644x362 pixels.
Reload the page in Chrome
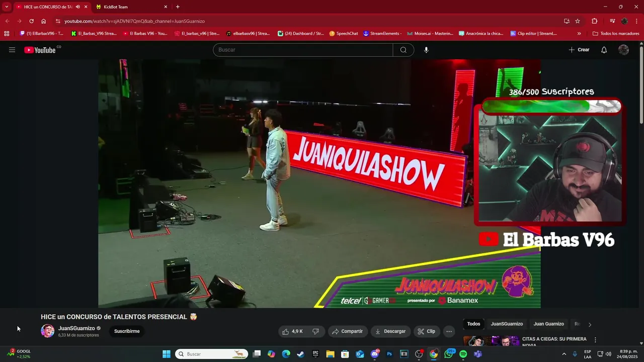tap(31, 21)
